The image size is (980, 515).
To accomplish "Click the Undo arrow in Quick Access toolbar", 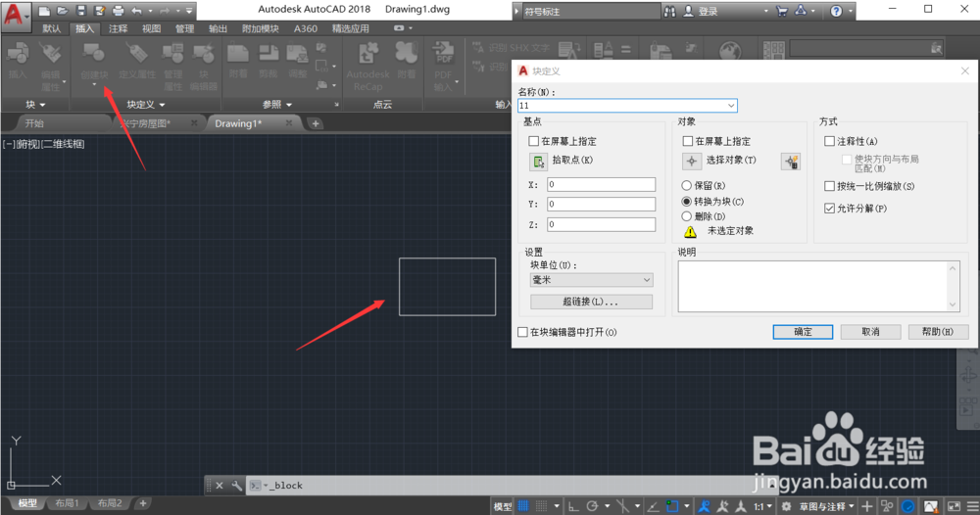I will (137, 11).
